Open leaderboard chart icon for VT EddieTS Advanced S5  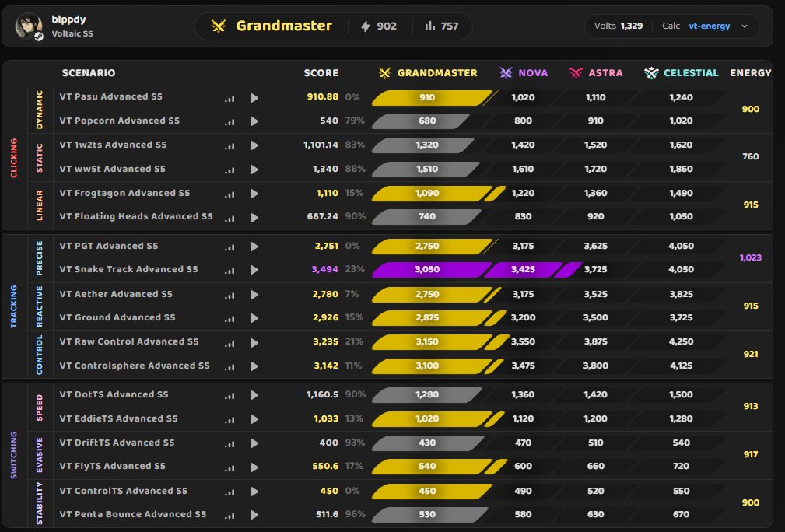(230, 420)
